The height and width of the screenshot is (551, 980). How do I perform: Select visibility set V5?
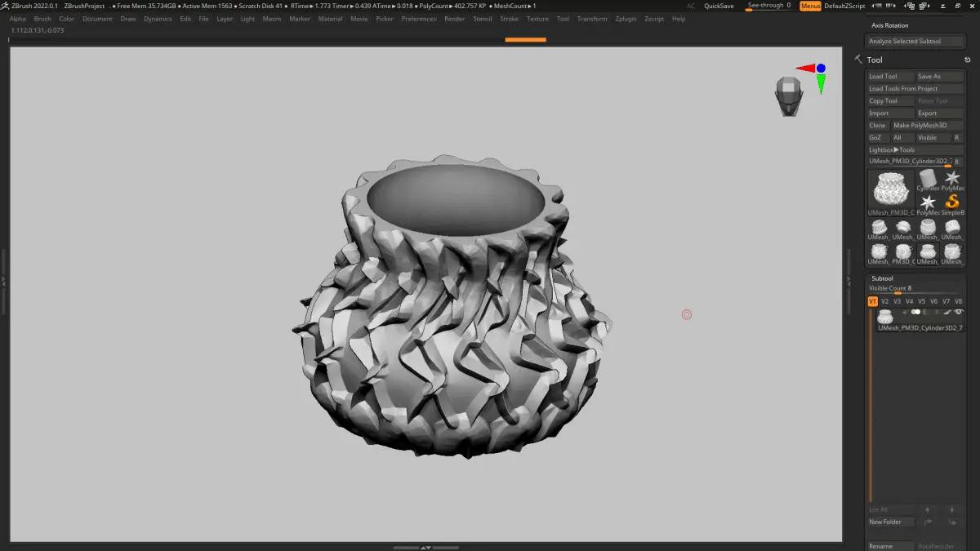pyautogui.click(x=922, y=301)
